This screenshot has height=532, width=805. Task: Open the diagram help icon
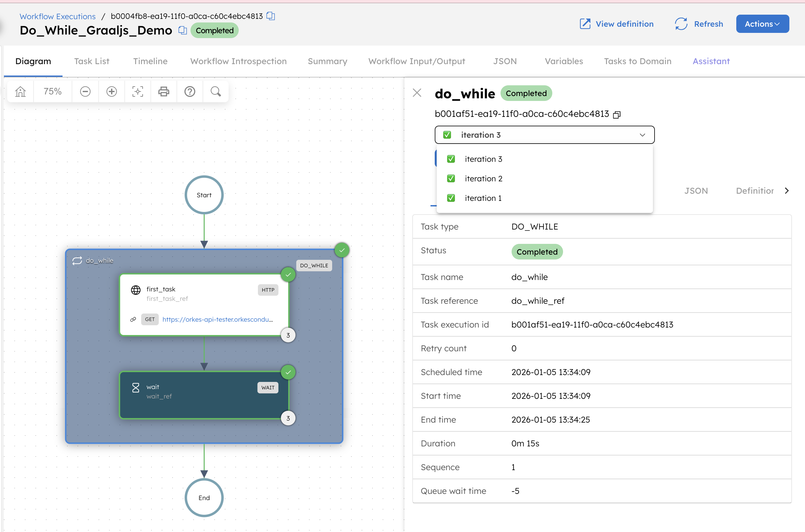pyautogui.click(x=190, y=91)
